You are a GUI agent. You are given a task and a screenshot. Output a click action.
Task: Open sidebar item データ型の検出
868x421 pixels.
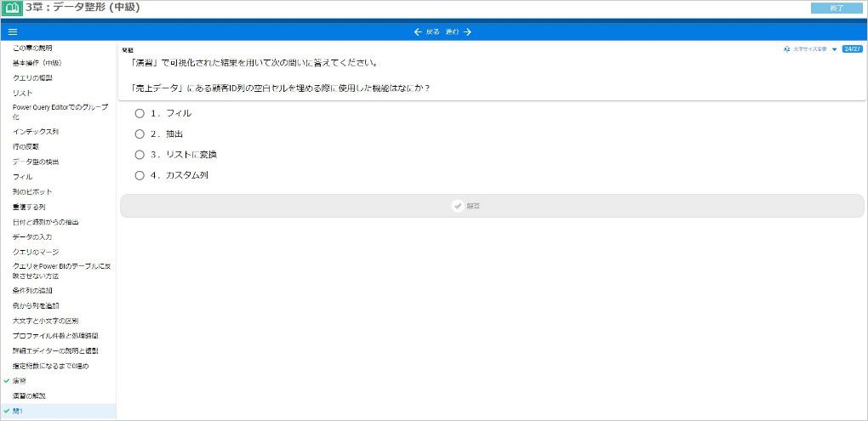pyautogui.click(x=36, y=162)
